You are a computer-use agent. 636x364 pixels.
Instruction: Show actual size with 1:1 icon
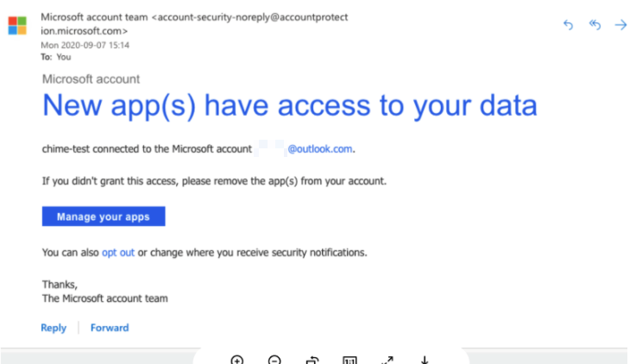(x=349, y=360)
